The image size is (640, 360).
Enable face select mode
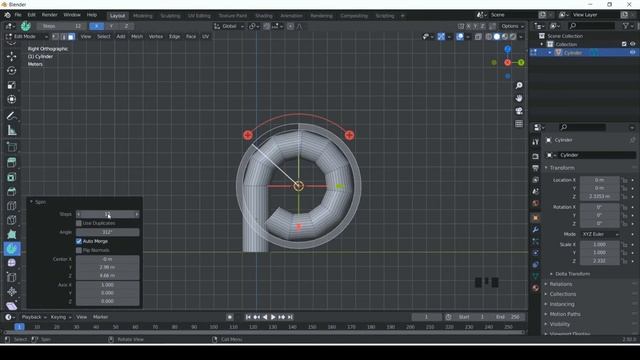point(71,37)
